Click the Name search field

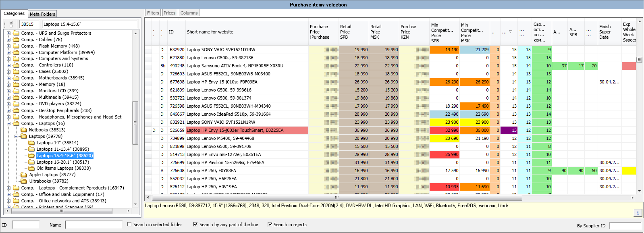pos(94,225)
